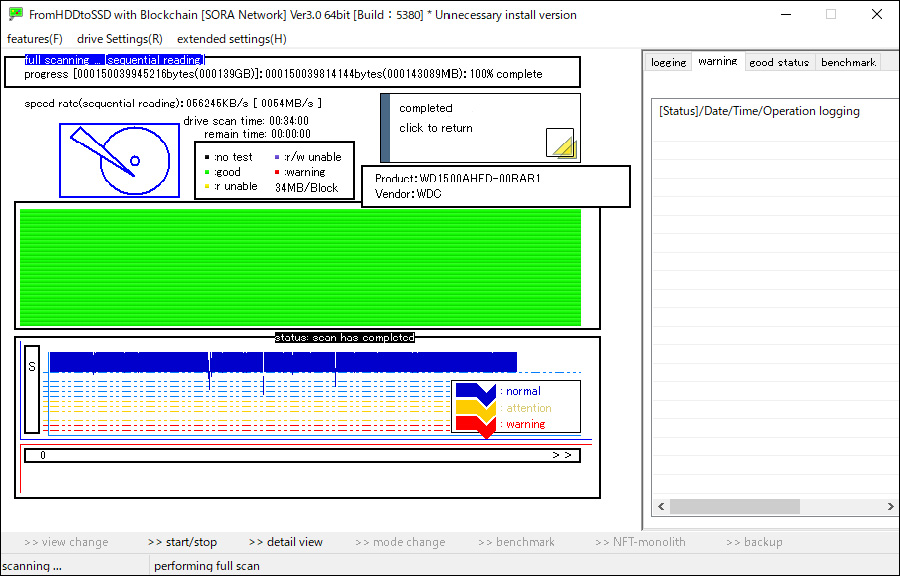Click the yellow r unable legend square
The image size is (900, 576).
click(x=207, y=186)
